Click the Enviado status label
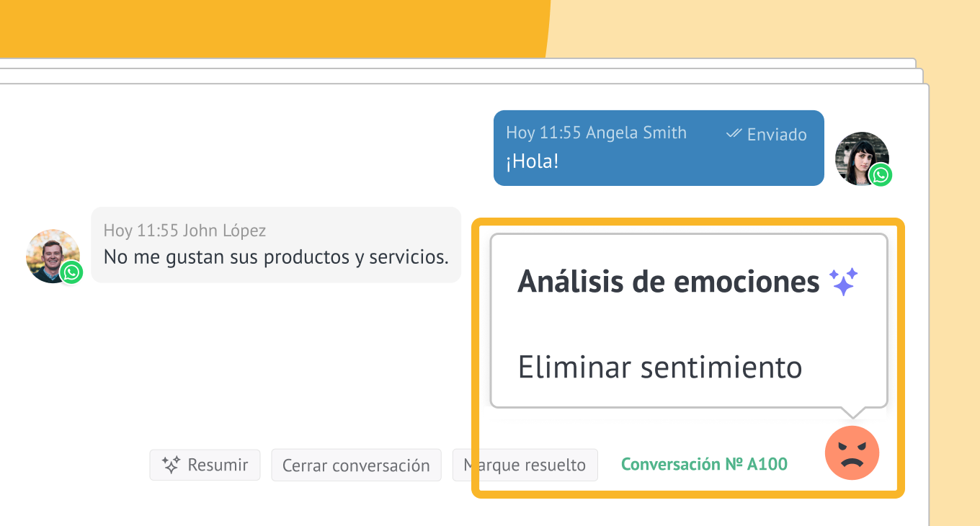The width and height of the screenshot is (980, 526). click(776, 135)
